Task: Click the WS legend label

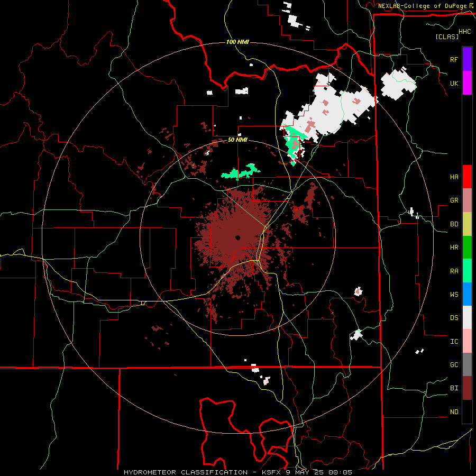Action: [454, 294]
